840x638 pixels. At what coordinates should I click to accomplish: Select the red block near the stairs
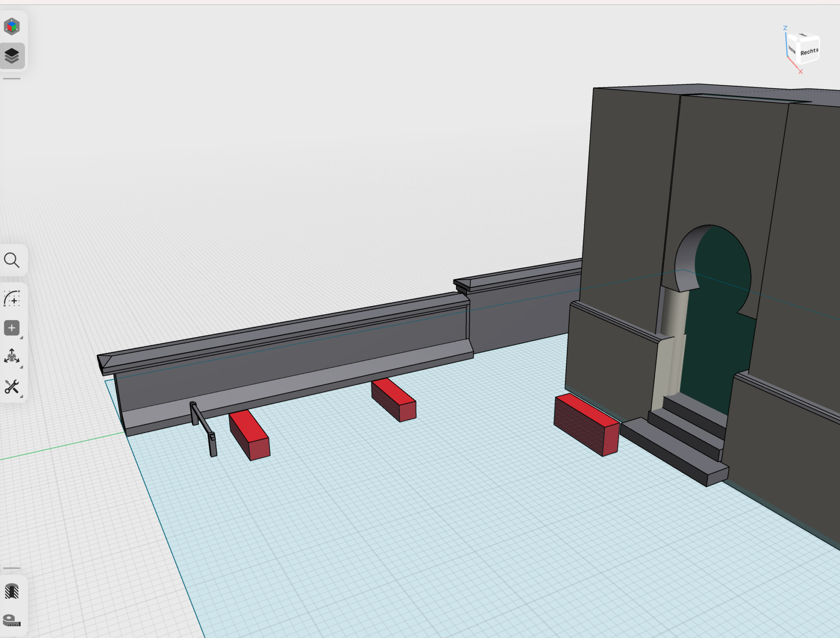tap(586, 424)
